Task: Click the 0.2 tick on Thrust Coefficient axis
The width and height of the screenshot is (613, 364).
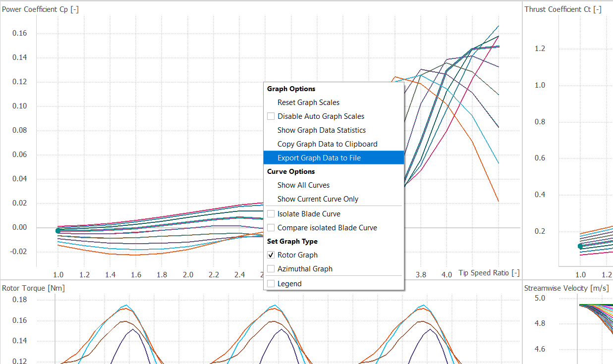Action: (x=539, y=231)
